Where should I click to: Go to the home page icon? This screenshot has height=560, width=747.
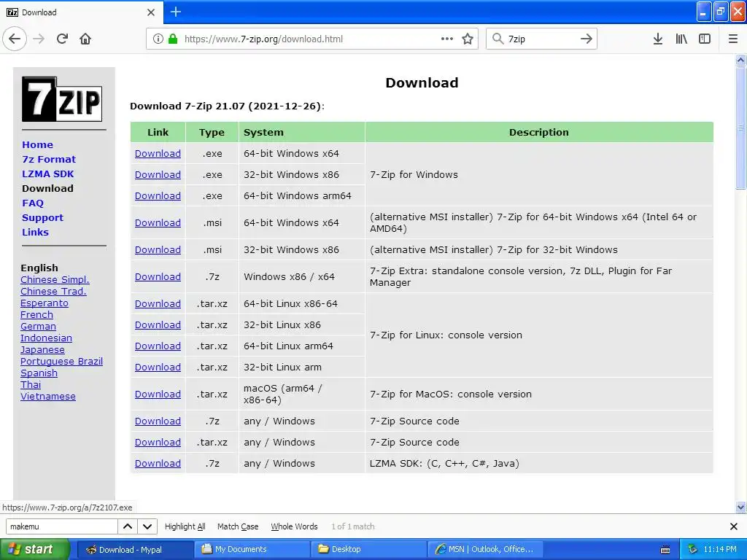click(85, 39)
